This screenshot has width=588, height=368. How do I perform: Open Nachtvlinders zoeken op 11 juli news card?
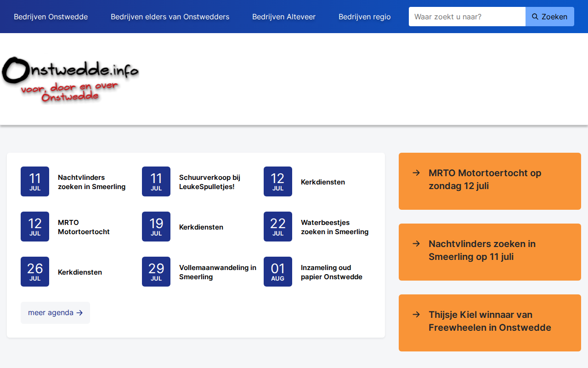490,252
